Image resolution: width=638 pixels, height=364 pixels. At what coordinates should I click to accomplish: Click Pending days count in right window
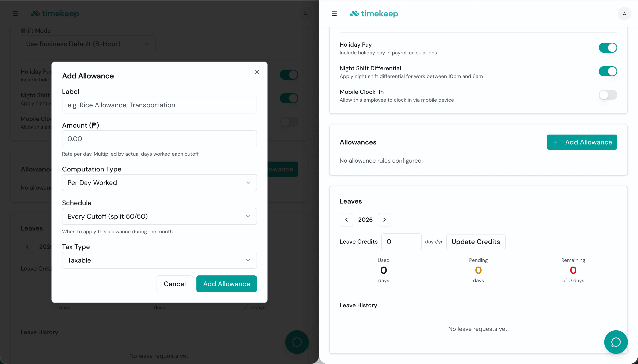click(x=478, y=270)
